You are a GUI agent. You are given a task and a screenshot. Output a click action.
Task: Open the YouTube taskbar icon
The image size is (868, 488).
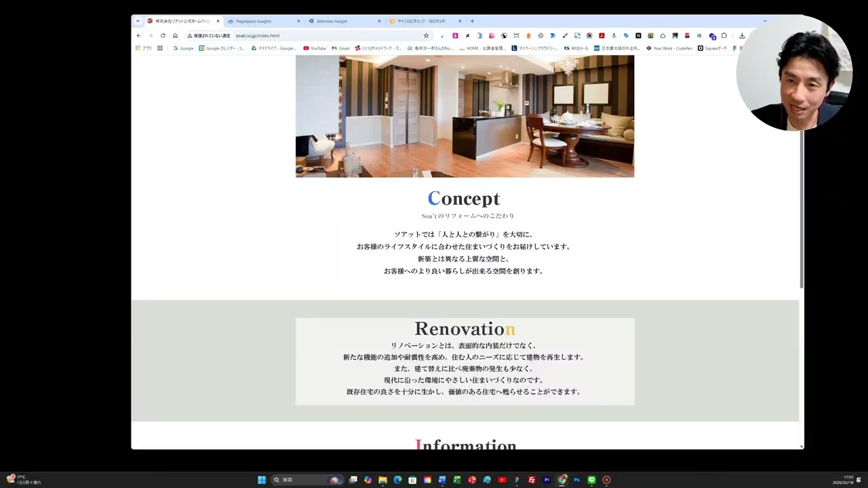(502, 480)
